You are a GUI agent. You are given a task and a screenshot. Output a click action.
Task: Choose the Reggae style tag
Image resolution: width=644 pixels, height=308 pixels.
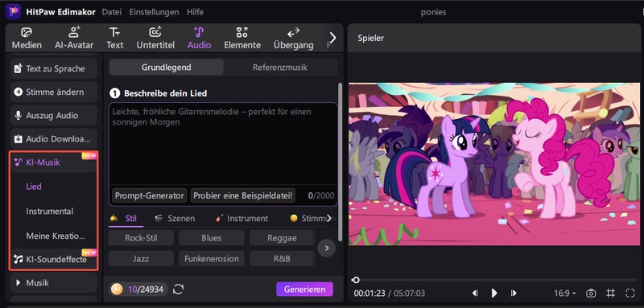click(282, 238)
